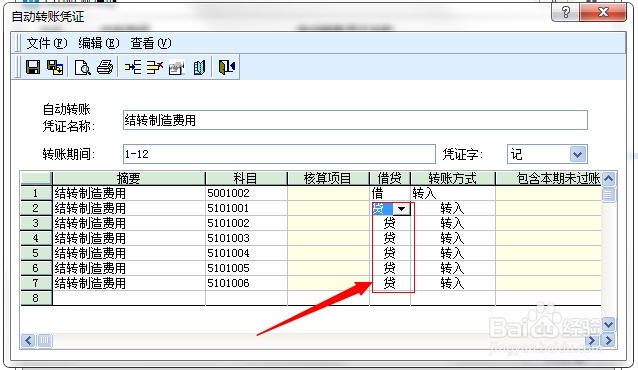Image resolution: width=638 pixels, height=370 pixels.
Task: Select row header 4
Action: click(x=36, y=238)
